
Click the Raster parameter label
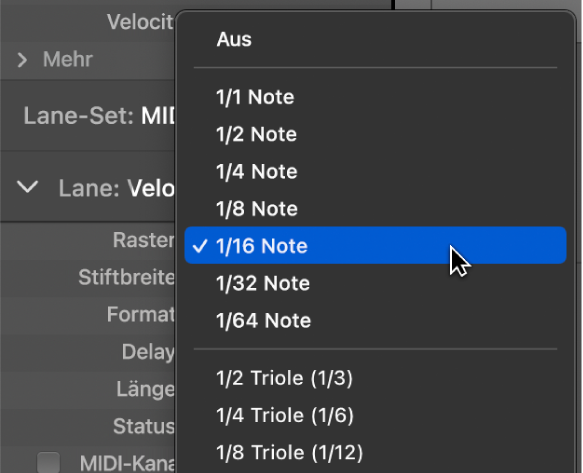point(144,240)
